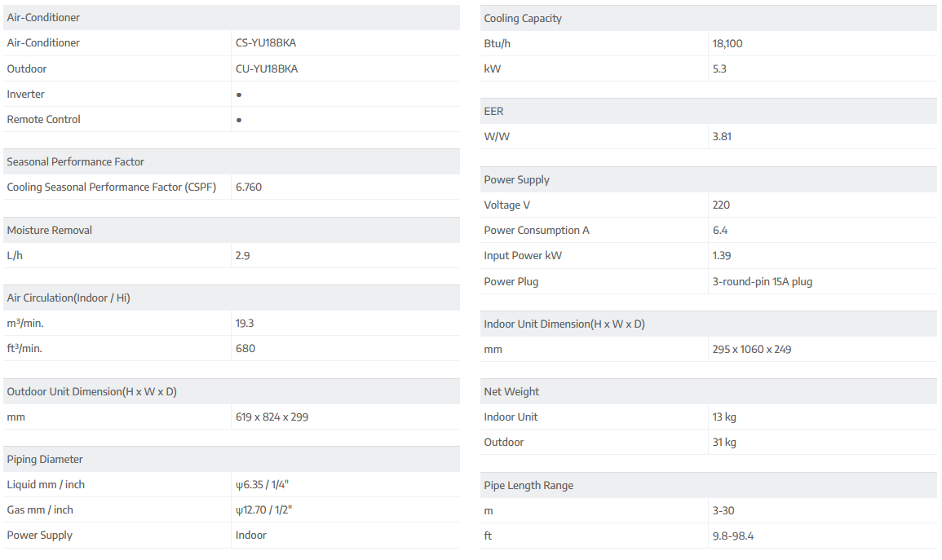
Task: Click the Remote Control bullet dot
Action: tap(239, 120)
